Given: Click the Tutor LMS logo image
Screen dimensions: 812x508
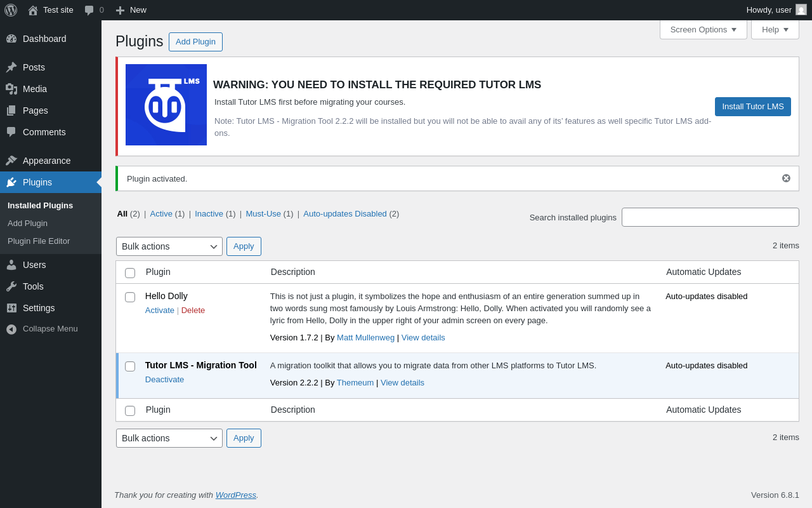Looking at the screenshot, I should [166, 105].
